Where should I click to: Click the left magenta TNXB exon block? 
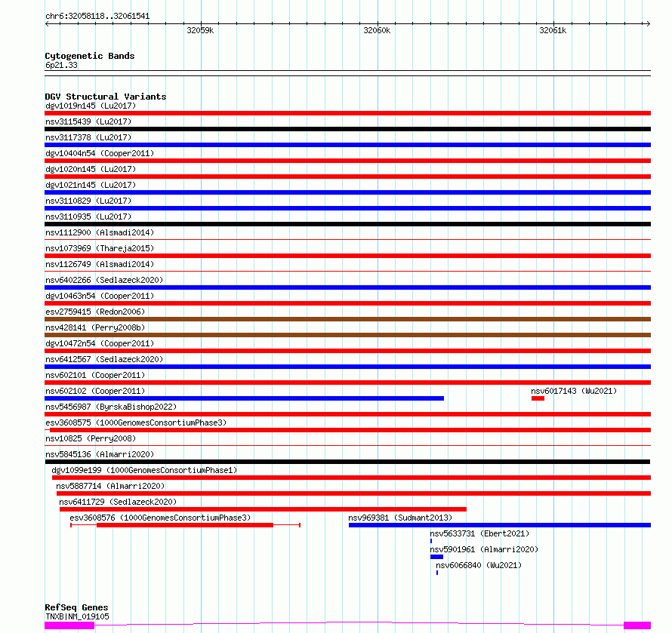(69, 625)
